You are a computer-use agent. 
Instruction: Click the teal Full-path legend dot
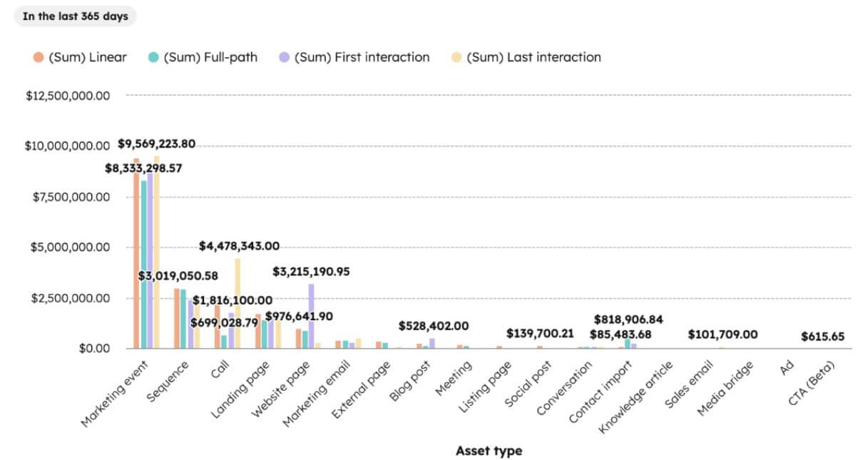(x=154, y=58)
